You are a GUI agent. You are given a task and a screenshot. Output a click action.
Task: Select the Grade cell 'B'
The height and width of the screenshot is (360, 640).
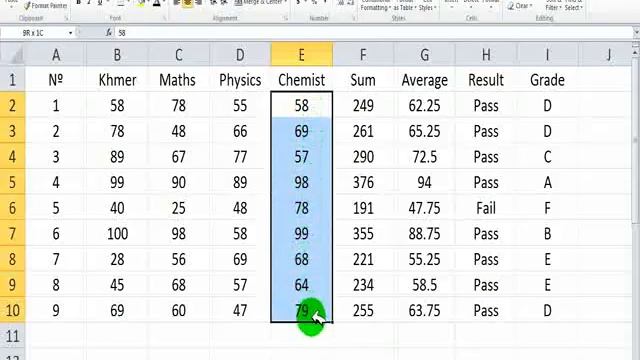(x=547, y=233)
